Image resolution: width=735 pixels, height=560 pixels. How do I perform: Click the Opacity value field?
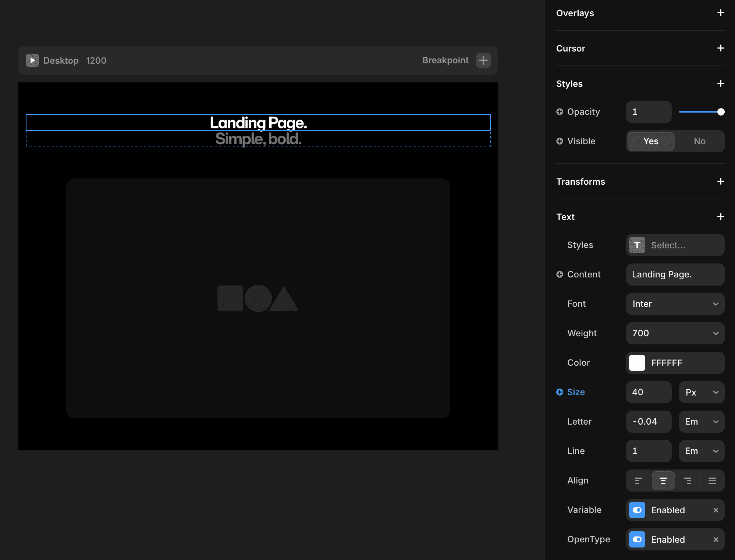click(649, 112)
